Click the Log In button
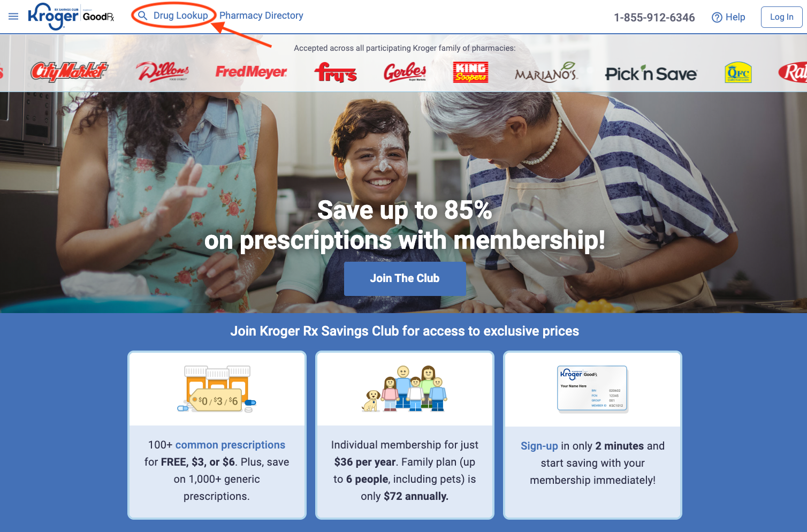The image size is (807, 532). tap(781, 17)
